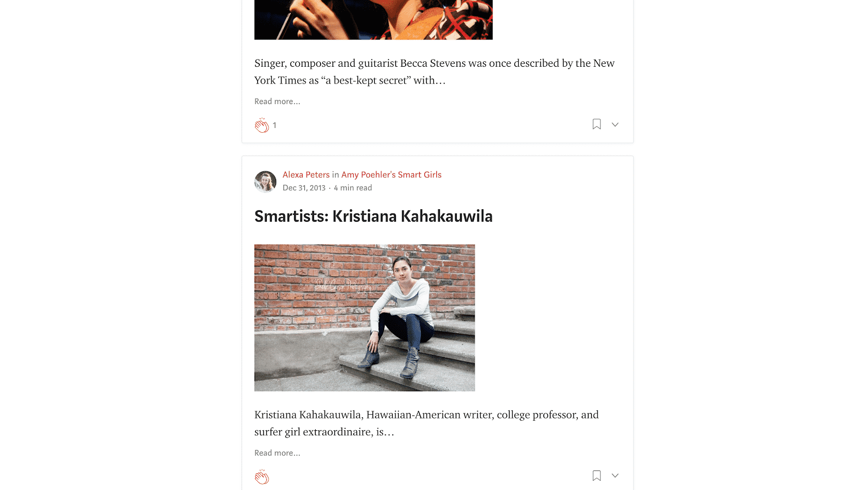Clap for the Becca Stevens story

[x=262, y=125]
